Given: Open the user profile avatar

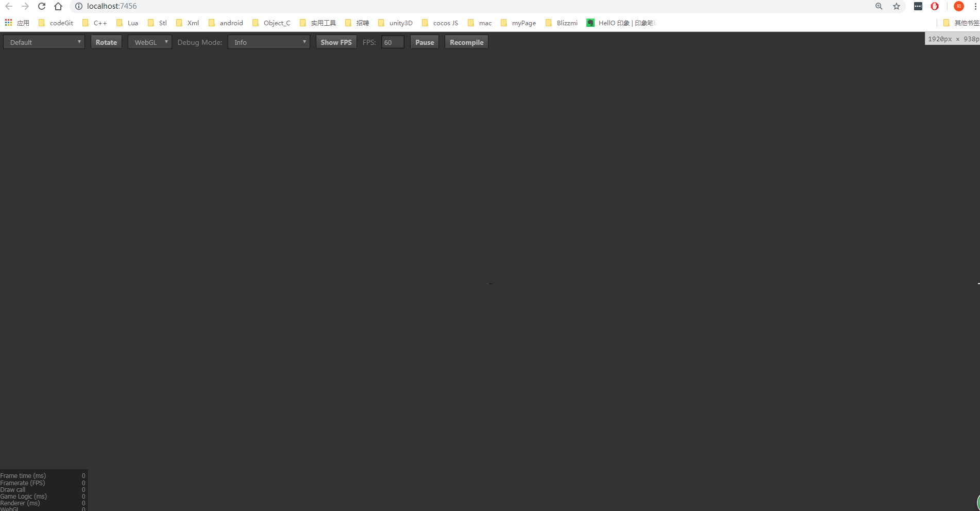Looking at the screenshot, I should click(959, 6).
